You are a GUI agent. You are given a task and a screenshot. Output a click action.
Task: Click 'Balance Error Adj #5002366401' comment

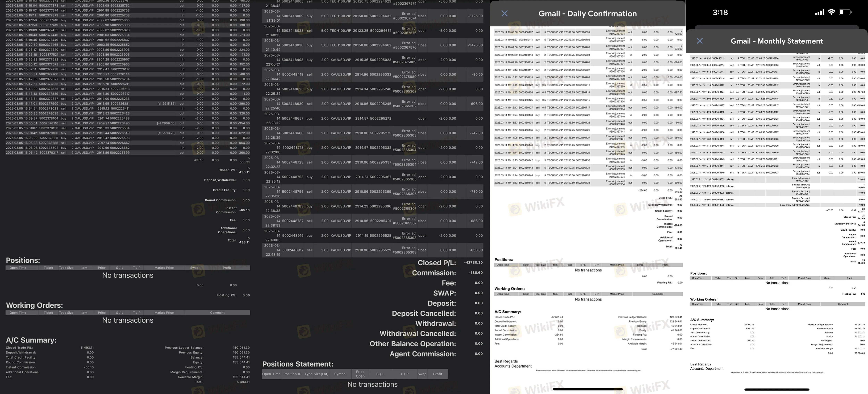[801, 193]
